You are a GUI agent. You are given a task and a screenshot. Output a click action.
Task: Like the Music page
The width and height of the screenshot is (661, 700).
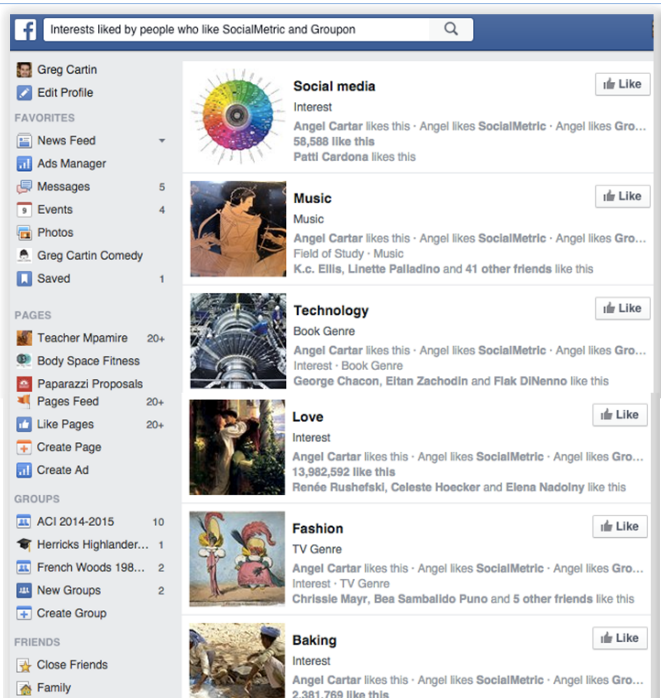[622, 196]
